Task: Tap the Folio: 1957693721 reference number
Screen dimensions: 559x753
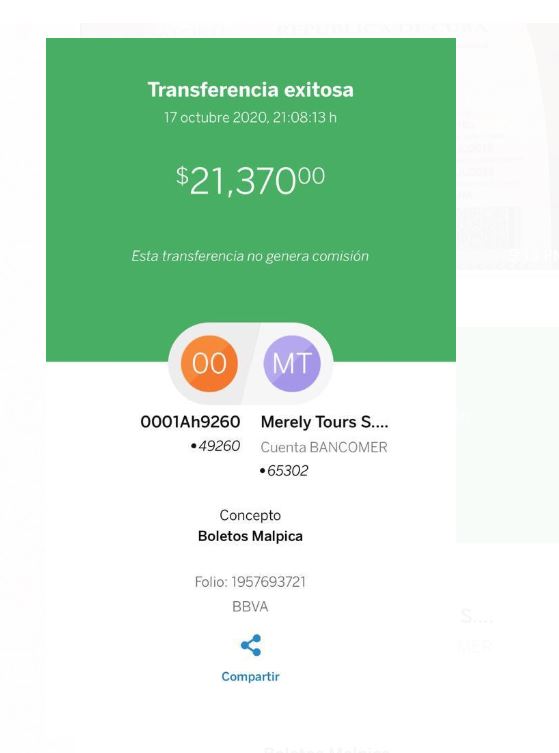Action: [250, 582]
